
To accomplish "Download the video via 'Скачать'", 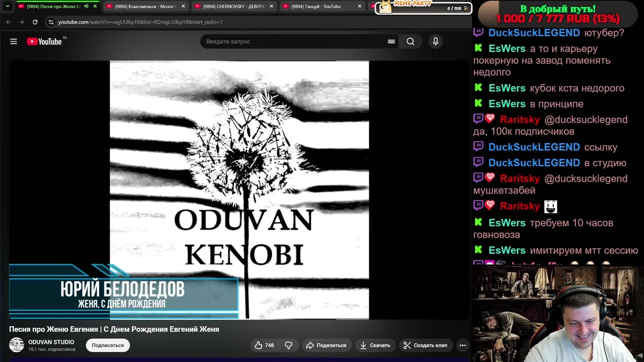I will pyautogui.click(x=375, y=345).
